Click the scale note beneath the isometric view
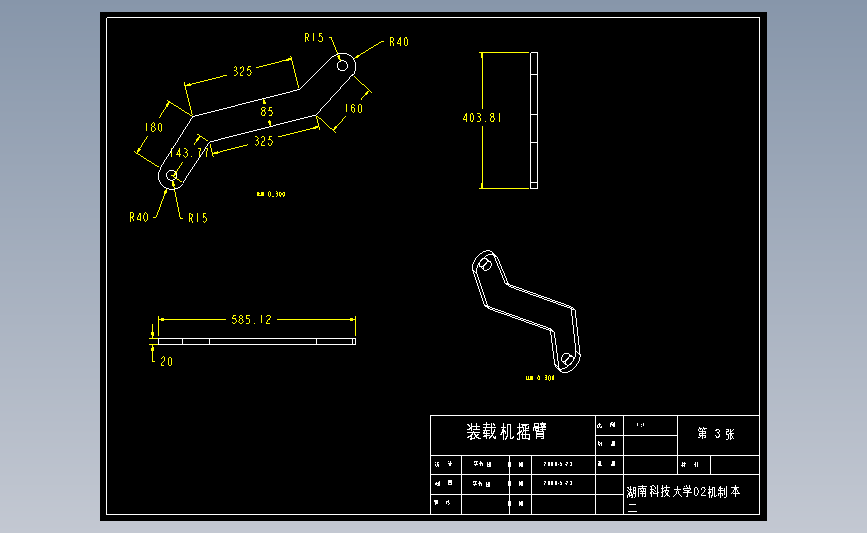 click(540, 378)
